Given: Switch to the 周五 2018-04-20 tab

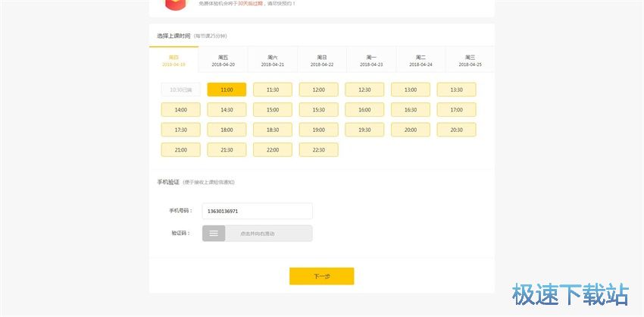Looking at the screenshot, I should tap(223, 60).
